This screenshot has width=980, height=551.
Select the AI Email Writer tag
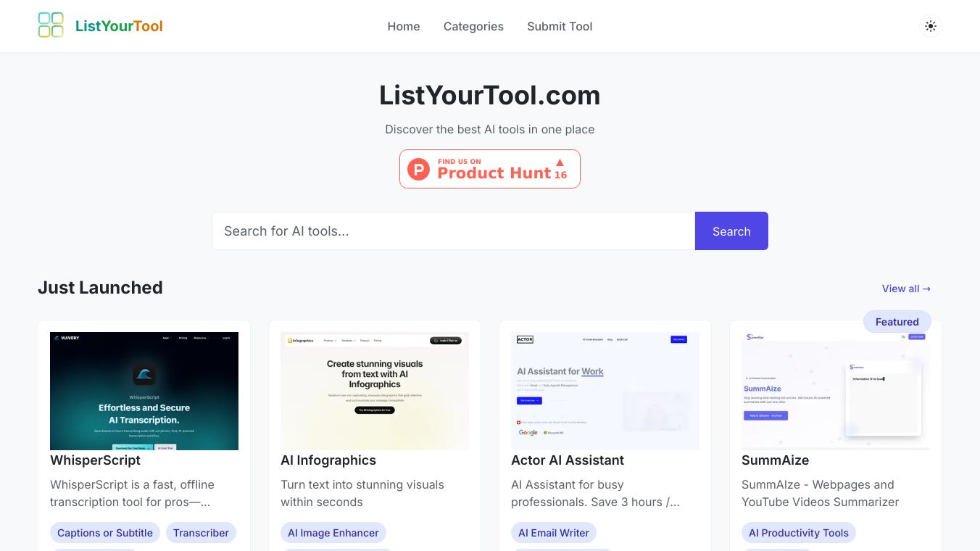(554, 533)
